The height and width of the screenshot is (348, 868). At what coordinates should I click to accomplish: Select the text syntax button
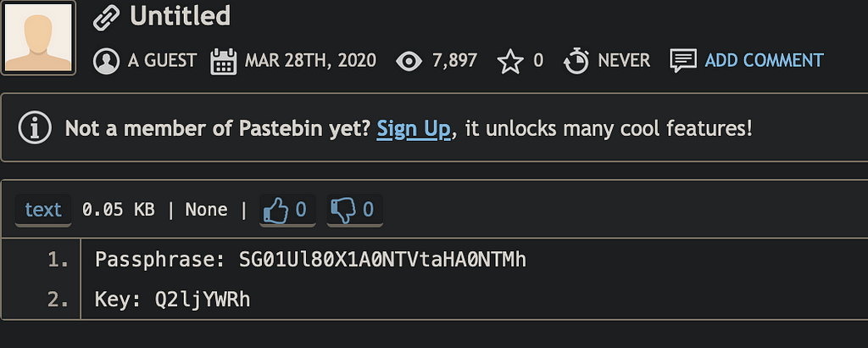tap(43, 210)
